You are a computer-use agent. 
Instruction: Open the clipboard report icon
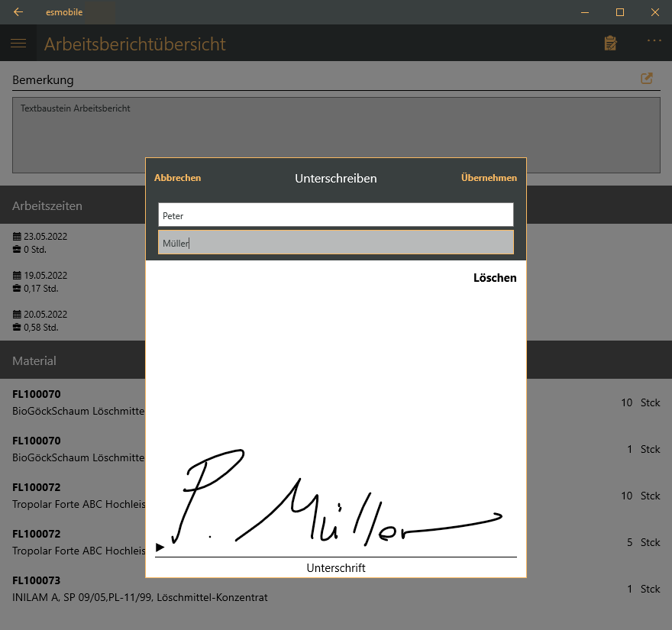tap(610, 43)
